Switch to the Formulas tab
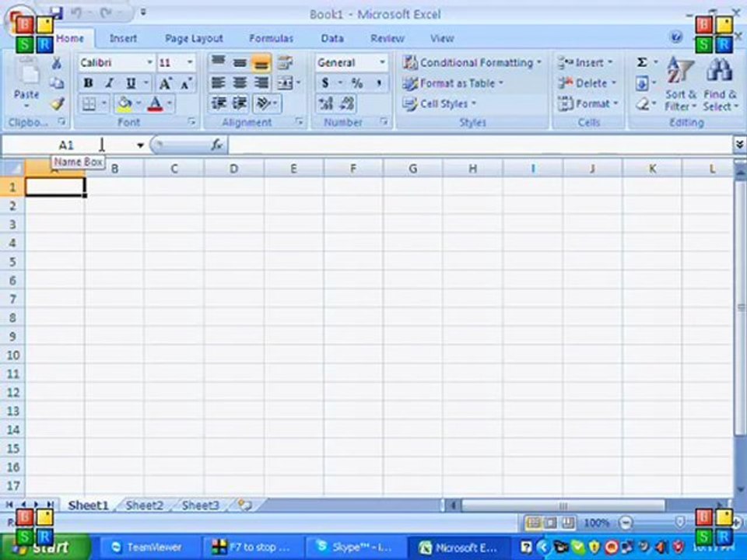747x560 pixels. (x=271, y=39)
